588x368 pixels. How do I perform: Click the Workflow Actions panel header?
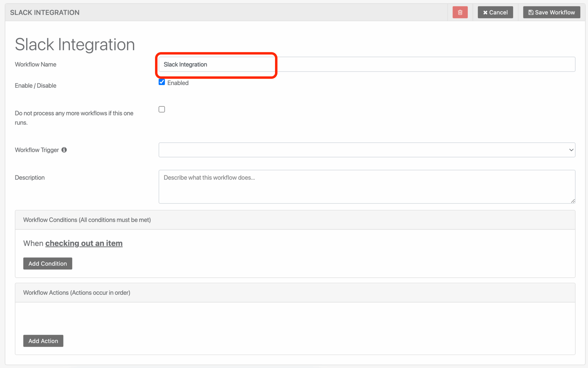76,292
